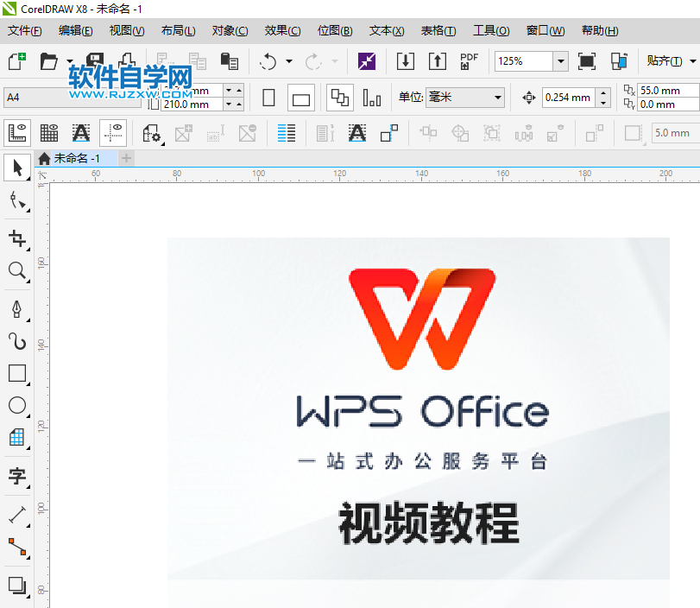Open the 布局(L) menu
This screenshot has height=608, width=700.
click(178, 31)
